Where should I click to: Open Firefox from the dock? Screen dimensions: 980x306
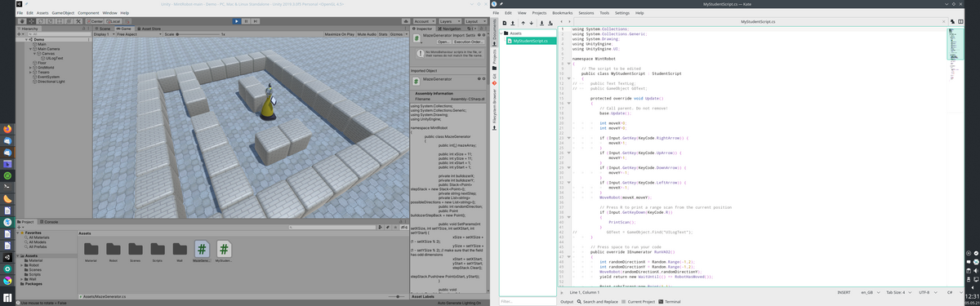click(7, 128)
